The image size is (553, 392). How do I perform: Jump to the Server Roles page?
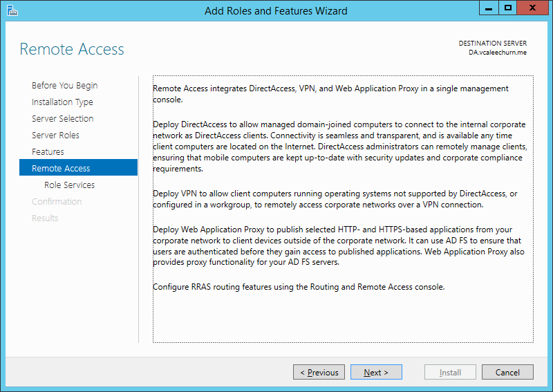click(55, 135)
